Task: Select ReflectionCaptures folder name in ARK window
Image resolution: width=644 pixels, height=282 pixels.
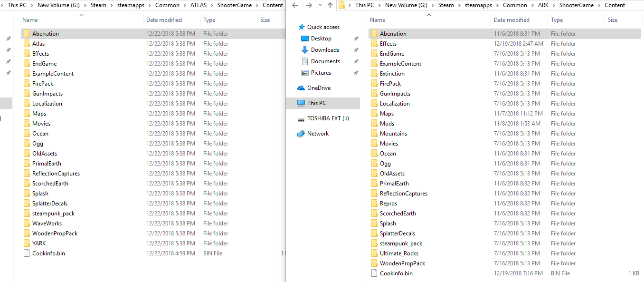Action: (x=404, y=194)
